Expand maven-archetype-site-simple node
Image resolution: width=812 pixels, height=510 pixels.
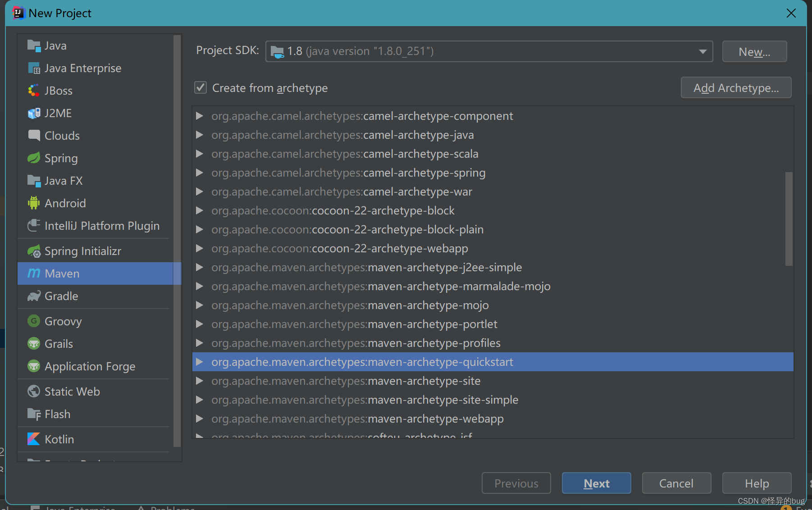pos(199,400)
